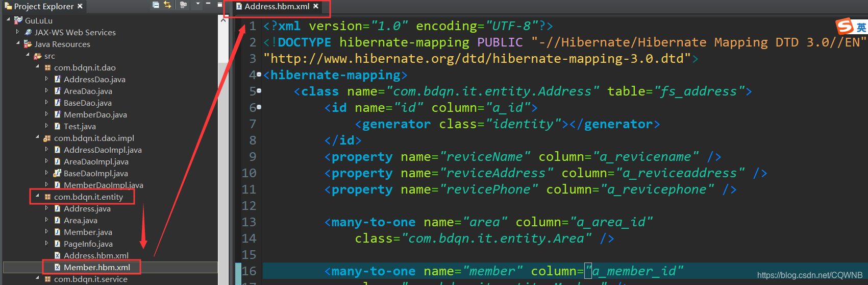
Task: Click the src source folder icon
Action: (x=38, y=56)
